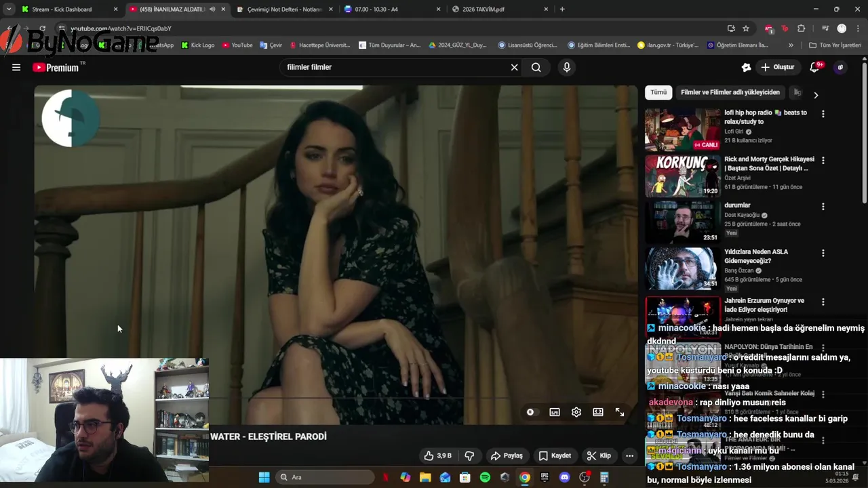Click the Oluştur create button
Screen dimensions: 868x488
click(777, 67)
